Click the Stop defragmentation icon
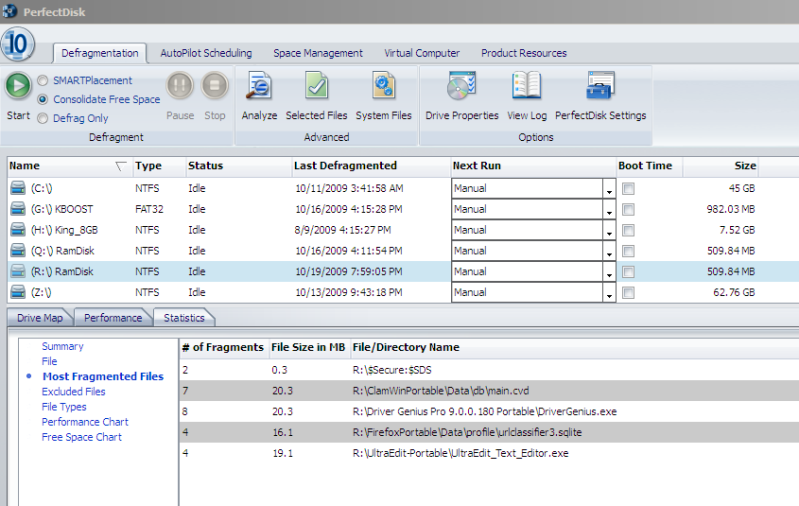Image resolution: width=799 pixels, height=506 pixels. (x=215, y=86)
